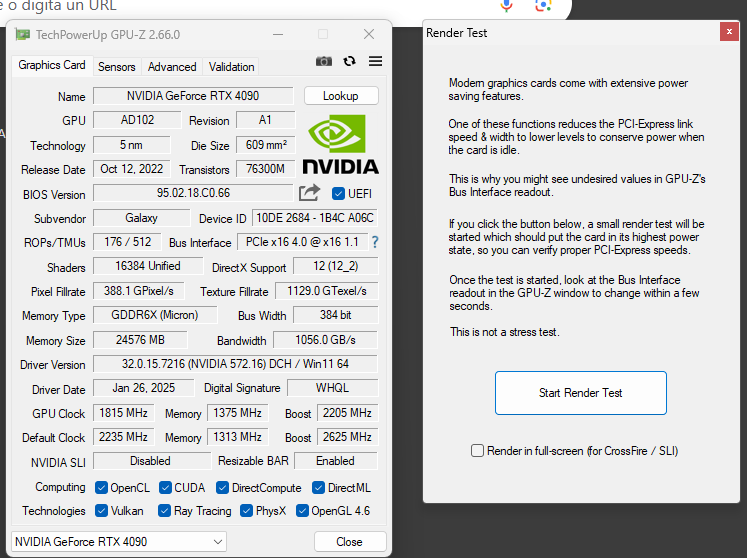
Task: Toggle the DirectCompute checkbox
Action: [x=222, y=487]
